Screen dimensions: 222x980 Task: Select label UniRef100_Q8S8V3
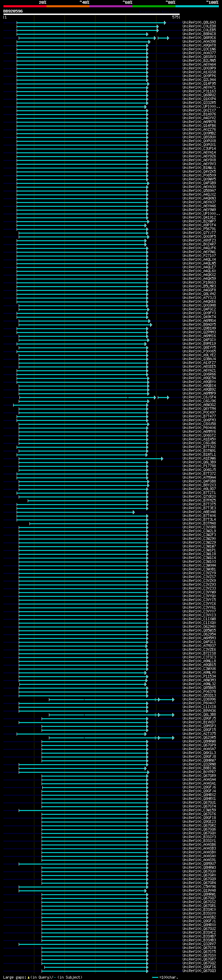(199, 57)
